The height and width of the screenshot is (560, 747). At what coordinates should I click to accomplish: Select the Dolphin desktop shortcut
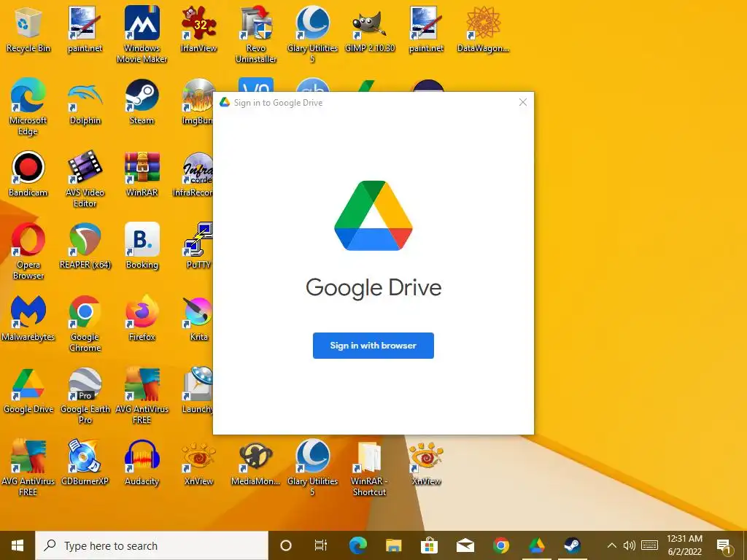[85, 103]
